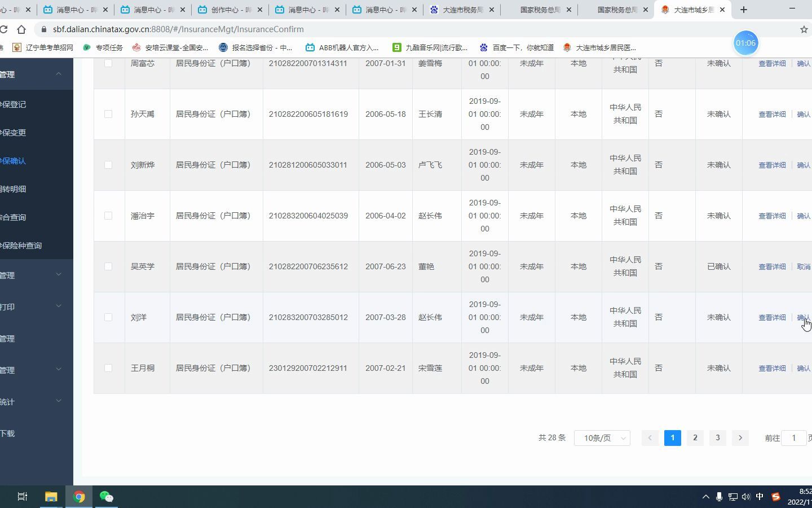The width and height of the screenshot is (812, 508).
Task: Select 综合查询 in sidebar
Action: point(37,217)
